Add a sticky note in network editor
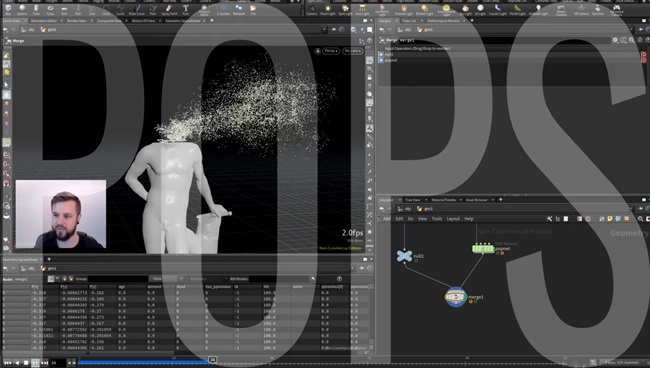The height and width of the screenshot is (368, 650). click(x=610, y=218)
